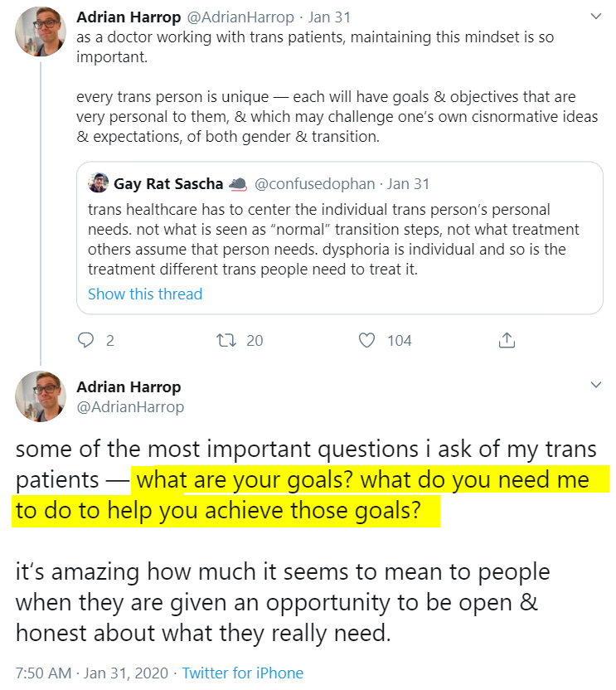Image resolution: width=616 pixels, height=690 pixels.
Task: Click the 104 likes count
Action: [x=400, y=341]
